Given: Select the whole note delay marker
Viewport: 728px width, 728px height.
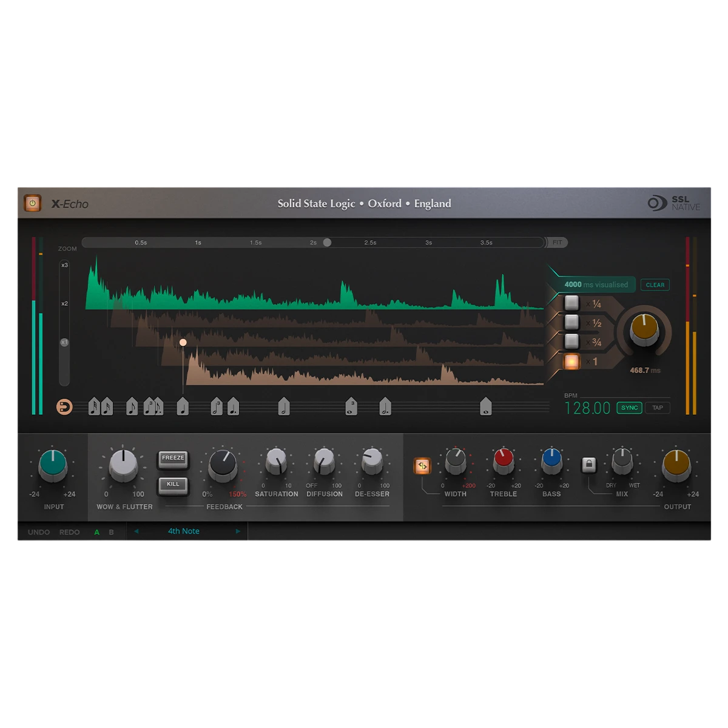Looking at the screenshot, I should [x=485, y=406].
